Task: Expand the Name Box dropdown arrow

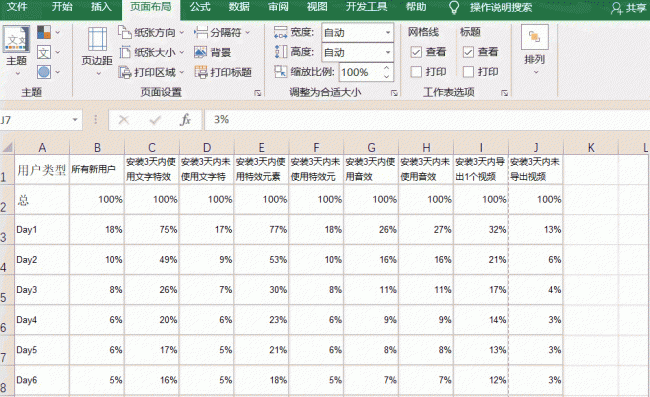Action: [75, 120]
